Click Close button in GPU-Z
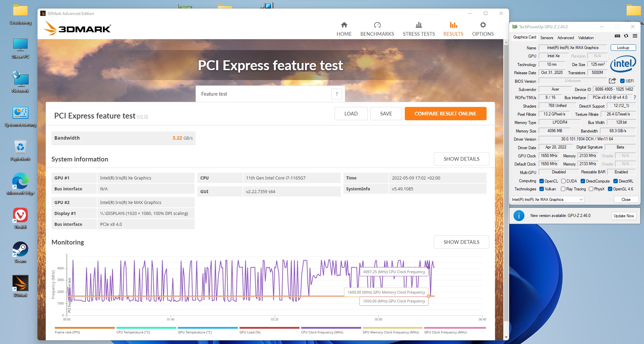 click(x=626, y=200)
